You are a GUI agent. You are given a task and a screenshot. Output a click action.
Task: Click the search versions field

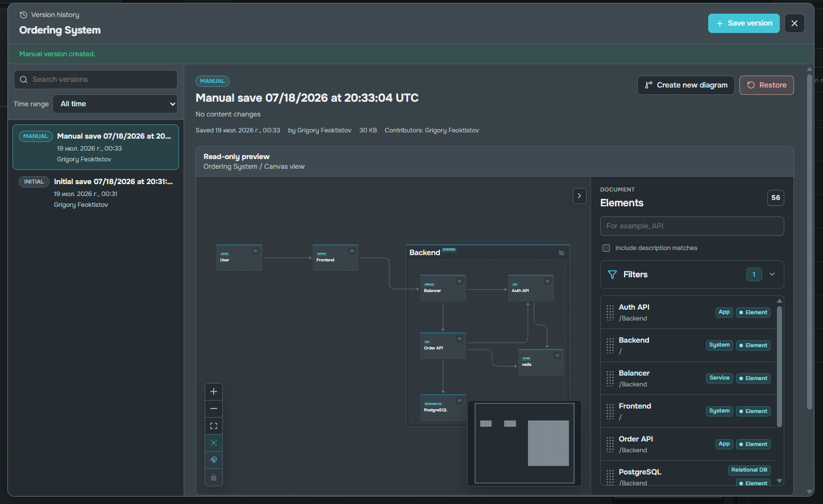(x=95, y=80)
